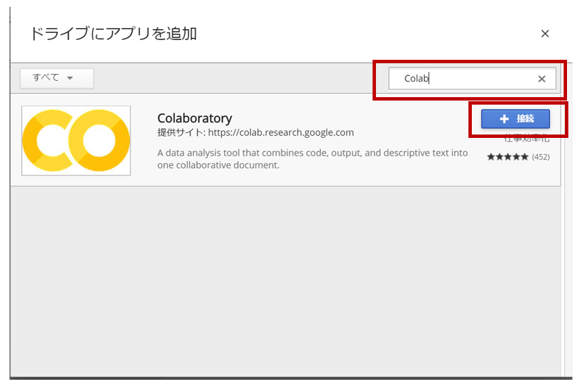
Task: Click the first rating star
Action: pos(490,156)
